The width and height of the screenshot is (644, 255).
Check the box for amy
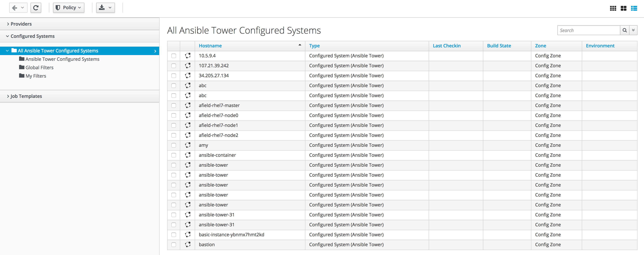click(x=174, y=145)
